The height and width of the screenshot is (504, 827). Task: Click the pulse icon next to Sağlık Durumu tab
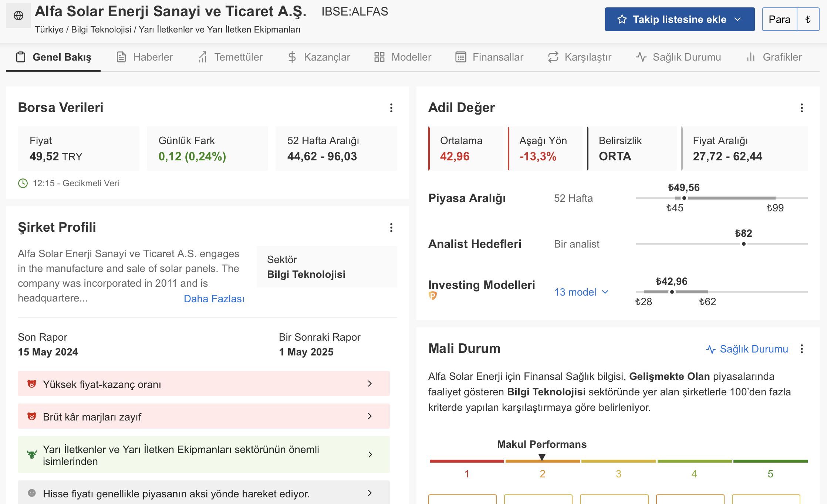tap(641, 57)
